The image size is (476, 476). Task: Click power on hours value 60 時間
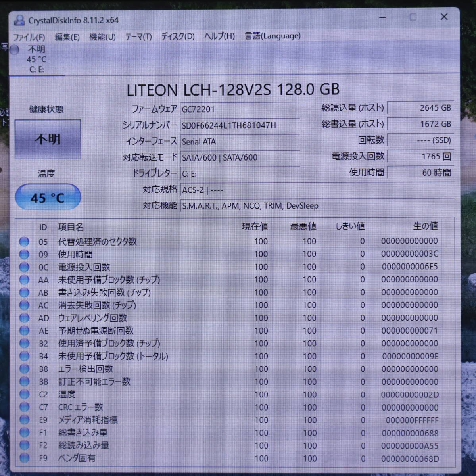pyautogui.click(x=421, y=173)
